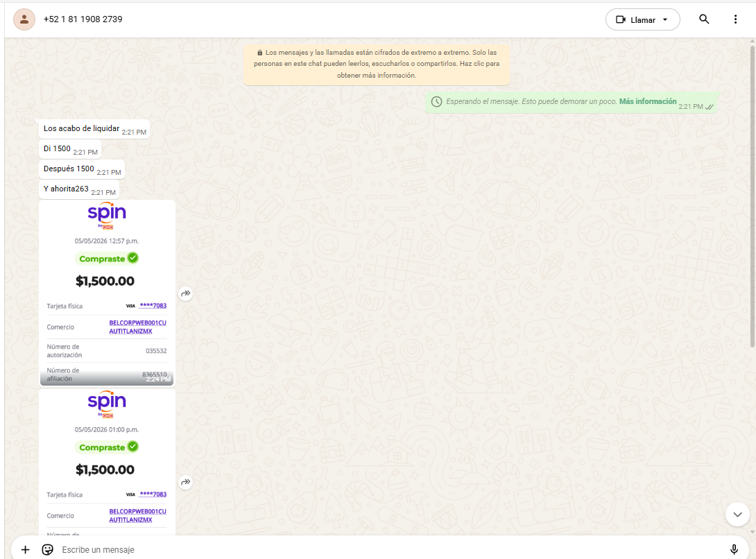Open the attach plus menu
756x559 pixels.
click(26, 549)
